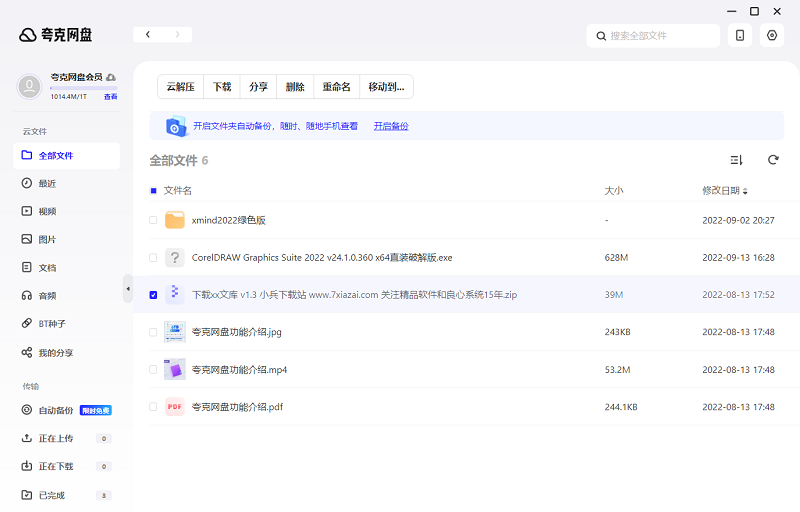This screenshot has height=512, width=800.
Task: Sort by 修改日期 column arrow
Action: [x=745, y=191]
